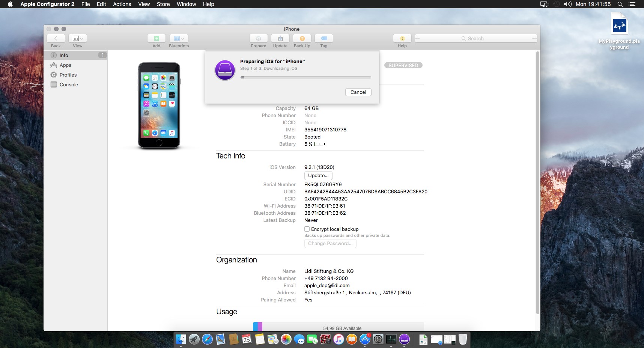Select Apps in the sidebar
Viewport: 644px width, 348px height.
(76, 65)
